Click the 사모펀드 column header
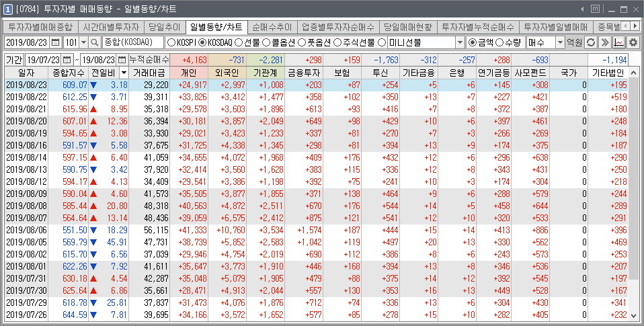This screenshot has width=644, height=326. tap(530, 73)
